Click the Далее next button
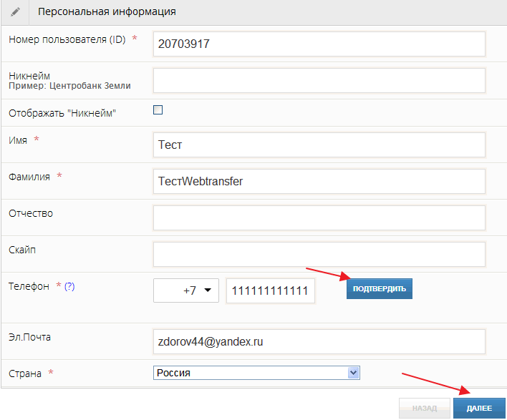This screenshot has width=507, height=420. tap(479, 409)
